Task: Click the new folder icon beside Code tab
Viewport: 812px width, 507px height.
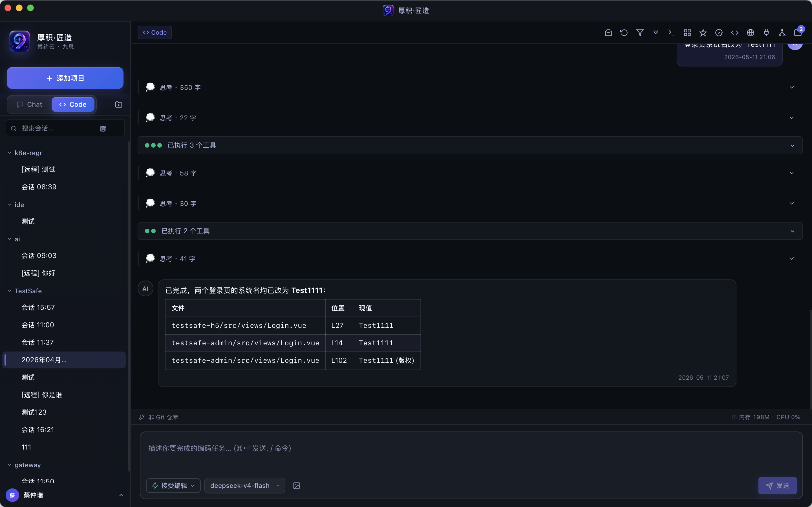Action: pos(118,104)
